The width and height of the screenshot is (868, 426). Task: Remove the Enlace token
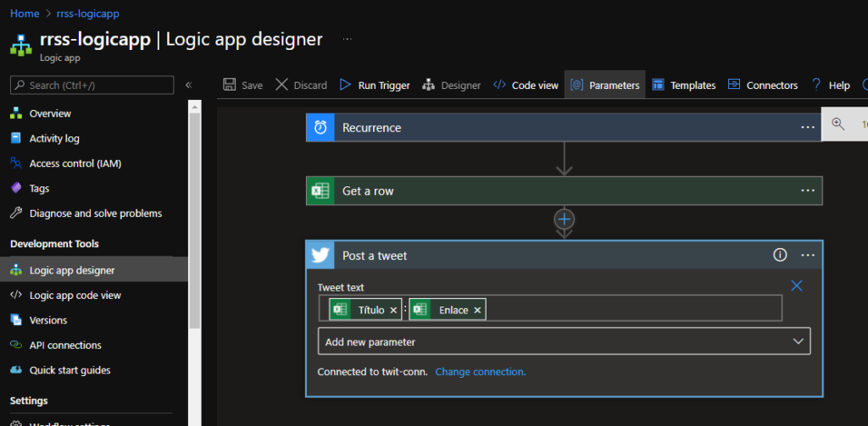(x=477, y=310)
